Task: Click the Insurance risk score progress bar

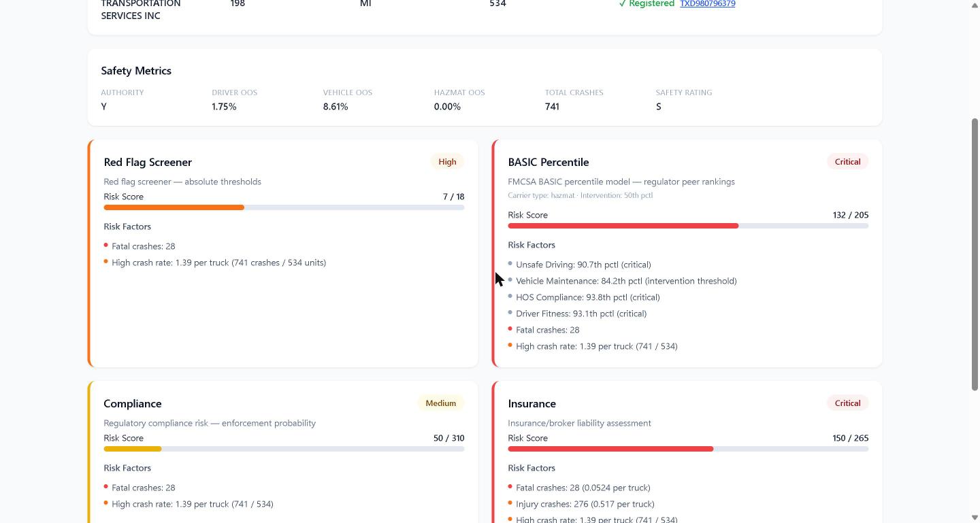Action: pyautogui.click(x=688, y=449)
